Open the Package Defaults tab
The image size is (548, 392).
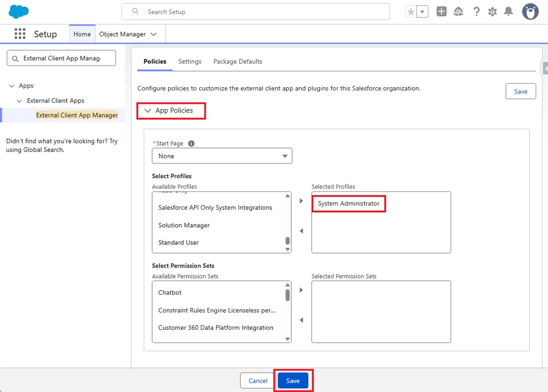tap(237, 61)
